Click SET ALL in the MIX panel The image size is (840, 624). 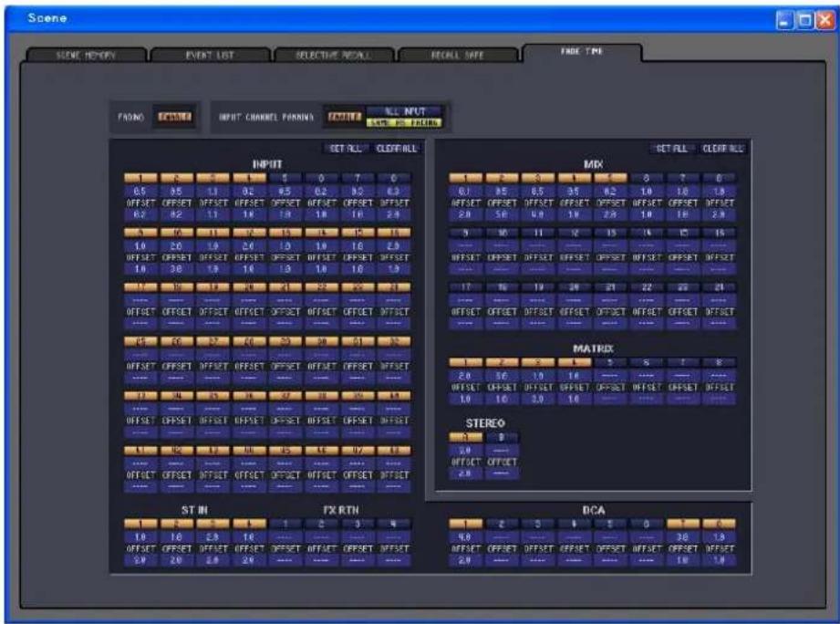point(672,149)
